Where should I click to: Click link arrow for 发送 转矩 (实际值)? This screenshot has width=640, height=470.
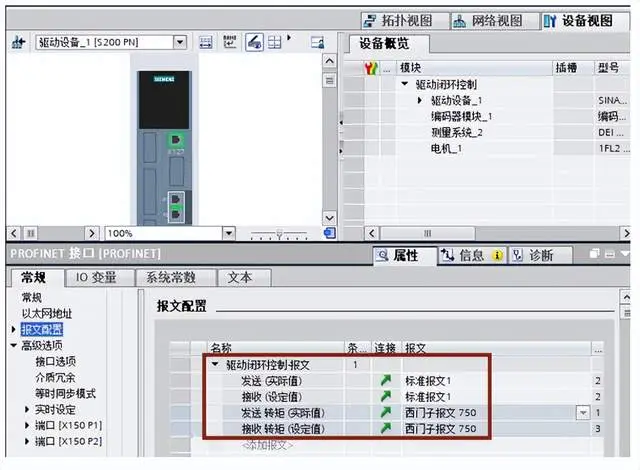(x=385, y=412)
